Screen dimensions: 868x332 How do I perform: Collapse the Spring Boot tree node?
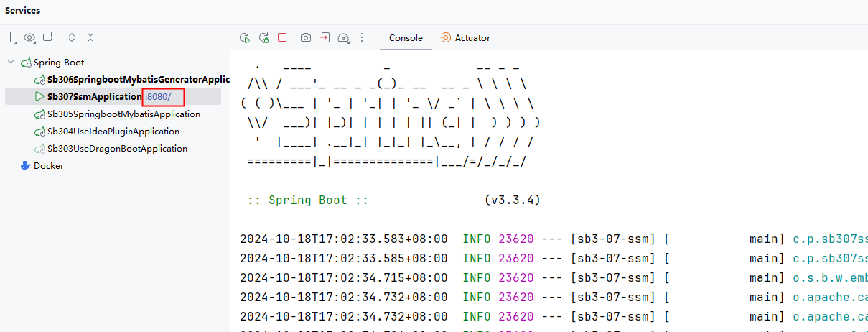(11, 63)
